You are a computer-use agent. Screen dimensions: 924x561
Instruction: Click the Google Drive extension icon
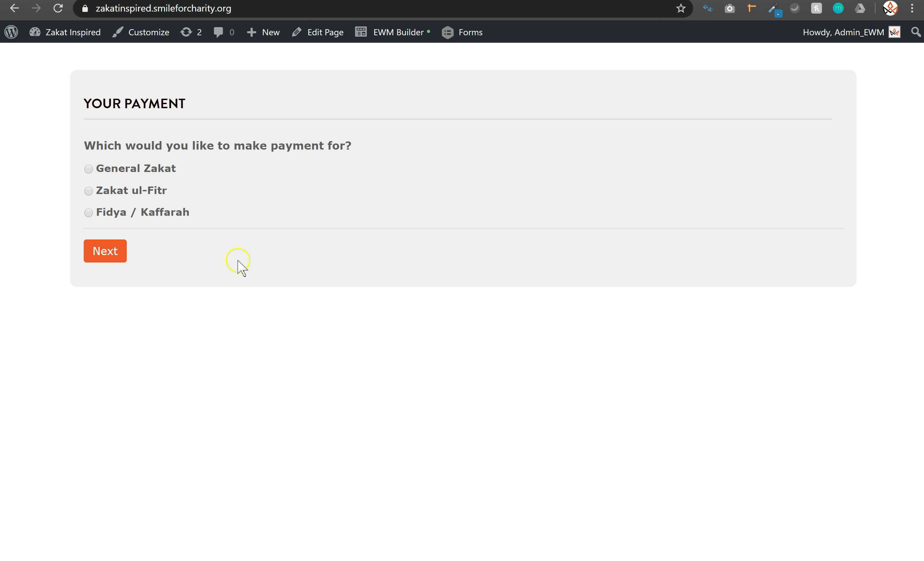click(860, 8)
